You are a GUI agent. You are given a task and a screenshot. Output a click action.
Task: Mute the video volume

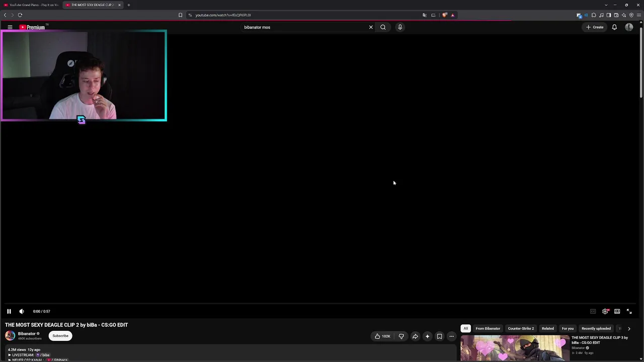click(22, 311)
